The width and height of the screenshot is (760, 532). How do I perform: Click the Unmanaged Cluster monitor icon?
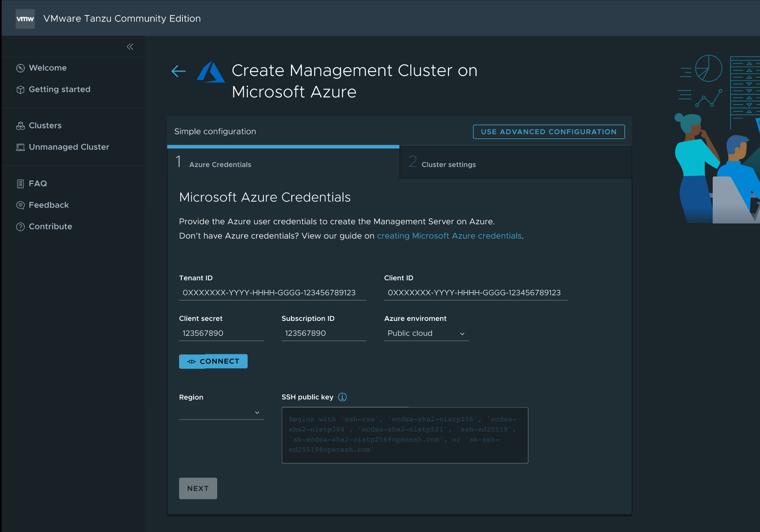(20, 147)
